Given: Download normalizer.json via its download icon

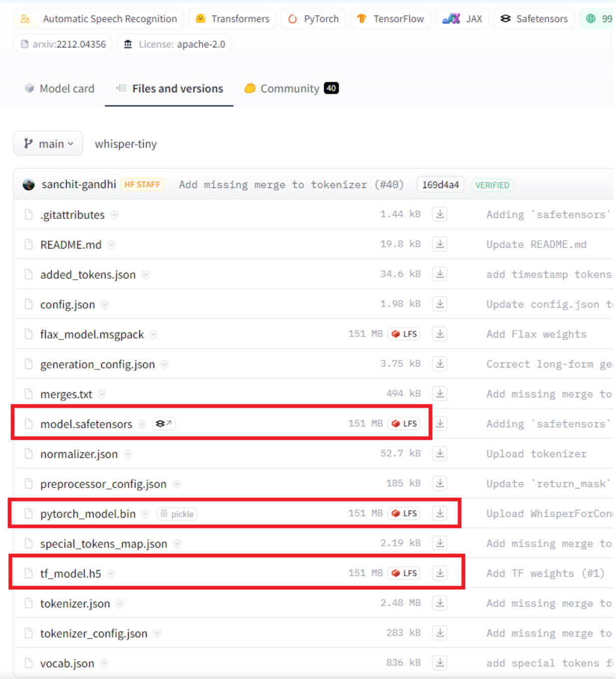Looking at the screenshot, I should (x=440, y=454).
